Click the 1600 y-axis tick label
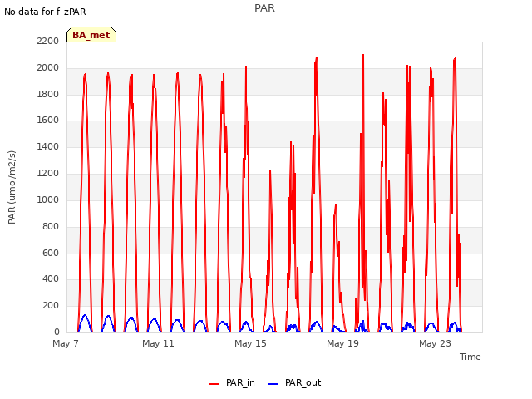Image resolution: width=532 pixels, height=399 pixels. point(48,120)
